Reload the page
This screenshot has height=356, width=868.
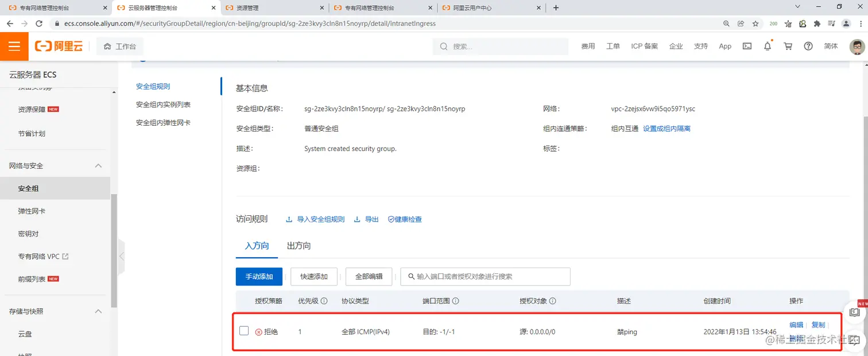[39, 24]
